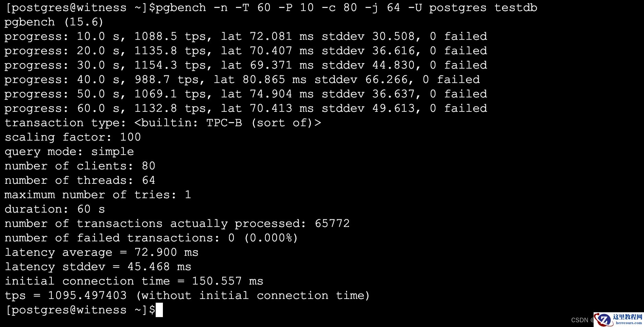Viewport: 644px width, 327px height.
Task: Click the 988.7 tps progress line
Action: [242, 80]
